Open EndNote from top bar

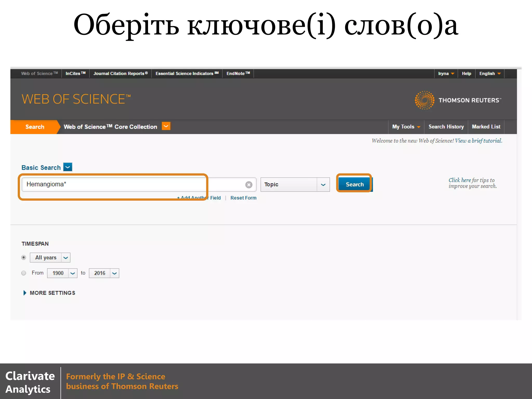tap(238, 74)
